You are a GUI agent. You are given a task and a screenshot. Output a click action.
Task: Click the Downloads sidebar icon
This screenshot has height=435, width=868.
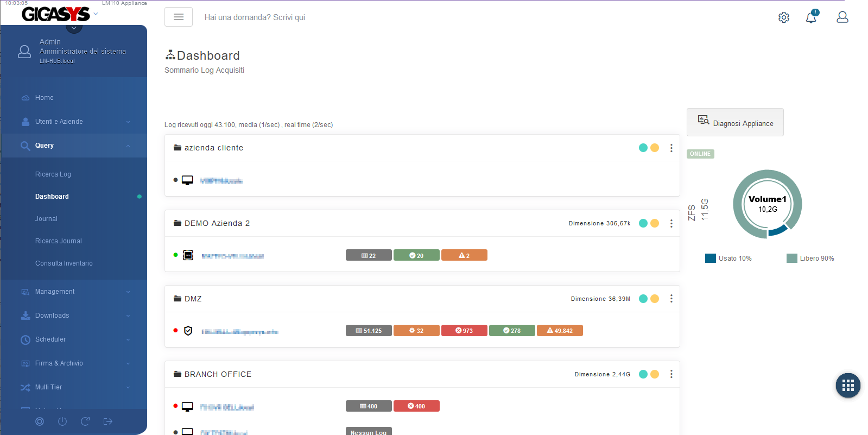tap(25, 316)
